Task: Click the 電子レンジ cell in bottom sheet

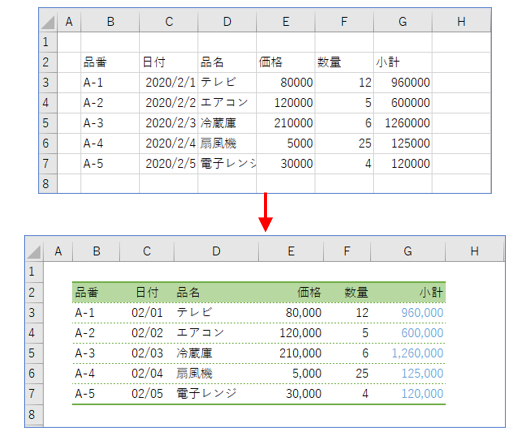Action: (x=216, y=394)
